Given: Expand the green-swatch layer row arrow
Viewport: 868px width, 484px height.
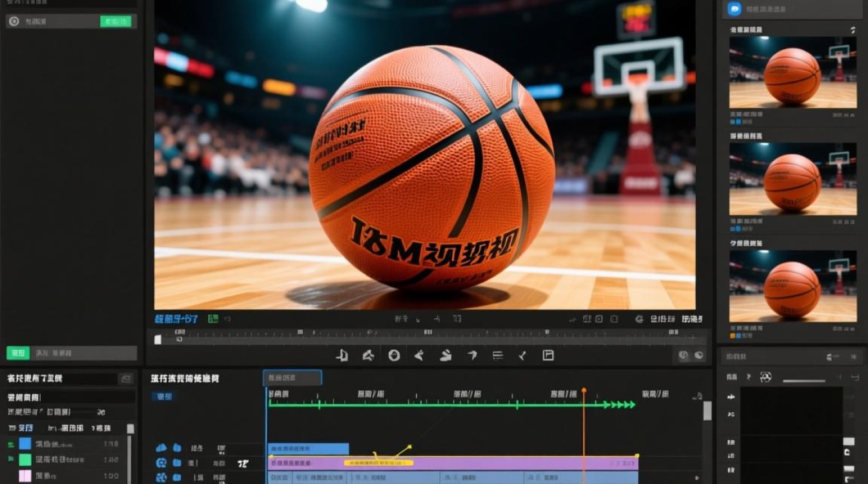Looking at the screenshot, I should pos(10,459).
